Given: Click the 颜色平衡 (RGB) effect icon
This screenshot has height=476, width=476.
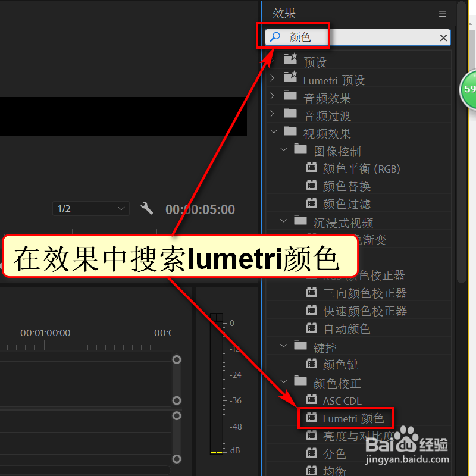Looking at the screenshot, I should coord(312,167).
